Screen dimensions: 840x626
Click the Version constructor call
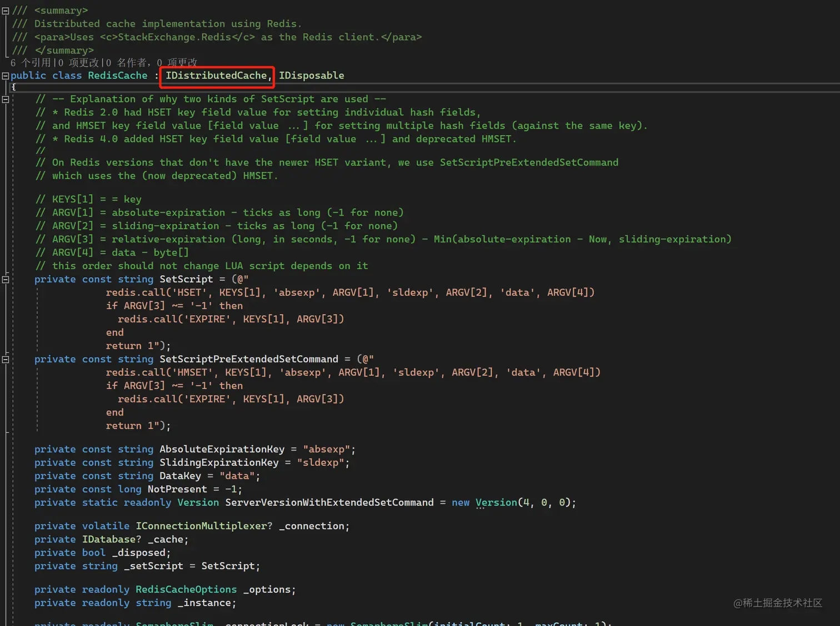coord(496,503)
